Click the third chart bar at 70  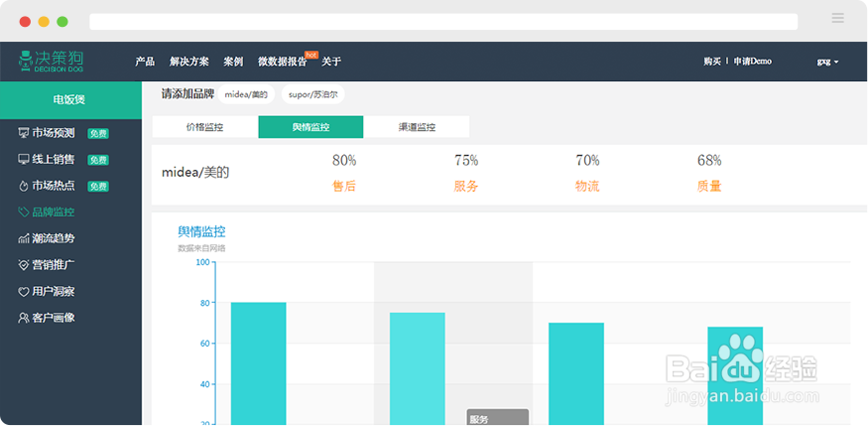[576, 374]
